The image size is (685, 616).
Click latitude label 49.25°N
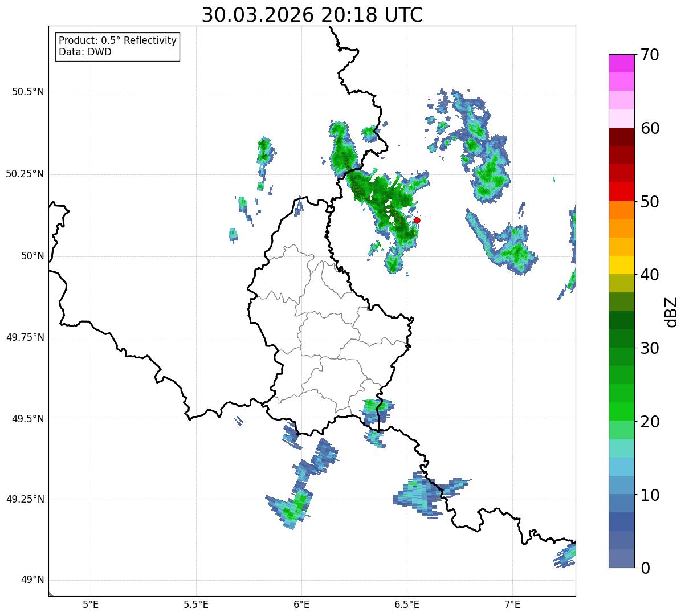25,500
